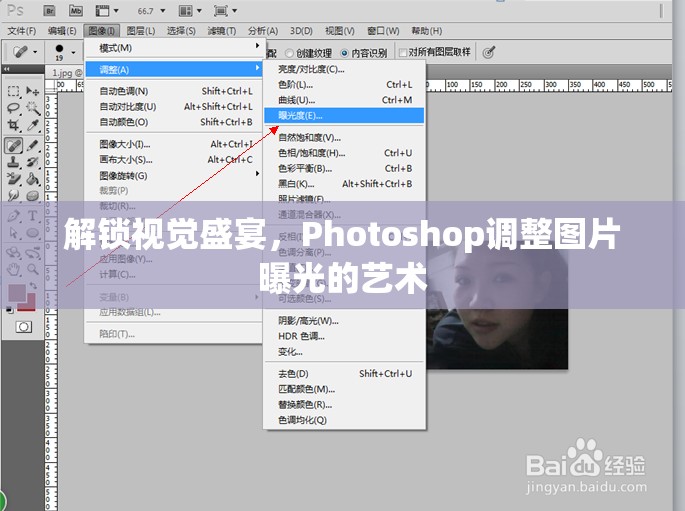Select the 内容识别 radio option
685x511 pixels.
363,53
